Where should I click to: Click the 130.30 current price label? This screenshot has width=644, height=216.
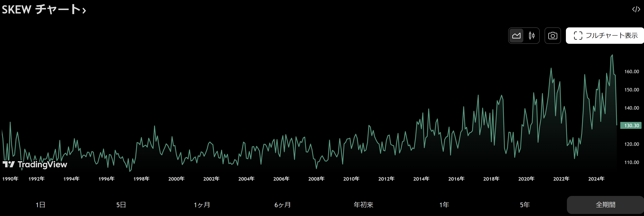[x=631, y=126]
